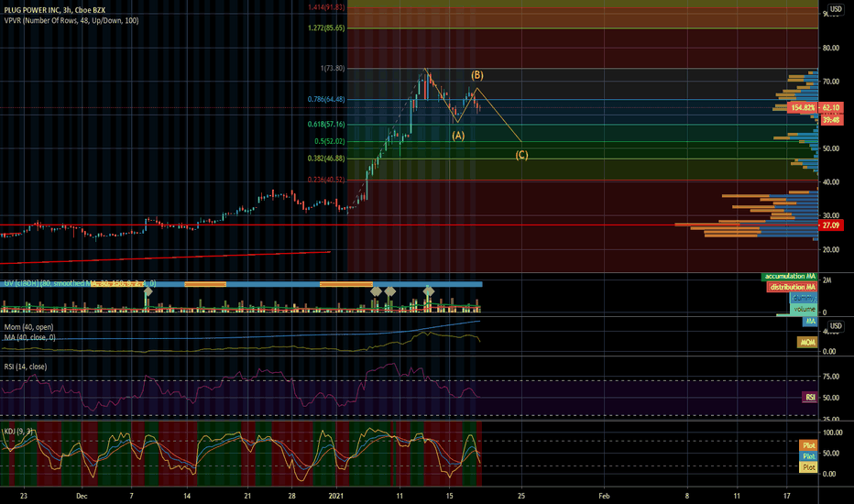The height and width of the screenshot is (504, 854).
Task: Click the PLUG POWER INC chart title
Action: pyautogui.click(x=54, y=10)
